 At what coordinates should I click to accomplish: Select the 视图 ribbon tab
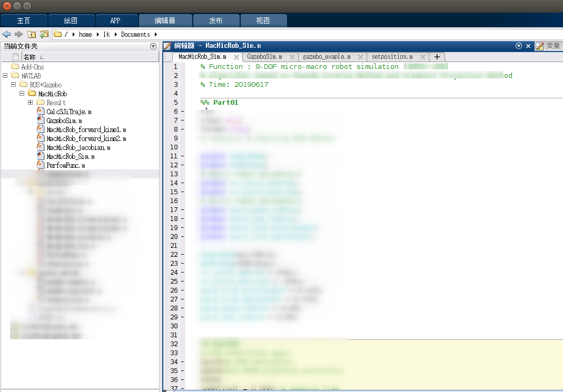[x=263, y=20]
